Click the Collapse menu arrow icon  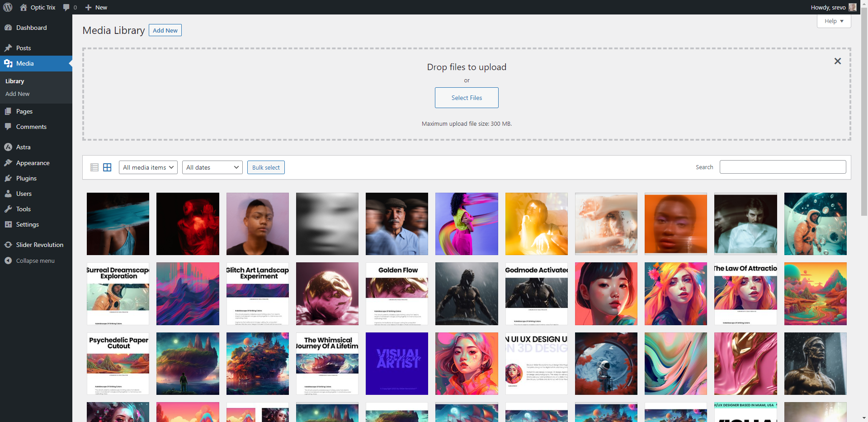tap(8, 261)
